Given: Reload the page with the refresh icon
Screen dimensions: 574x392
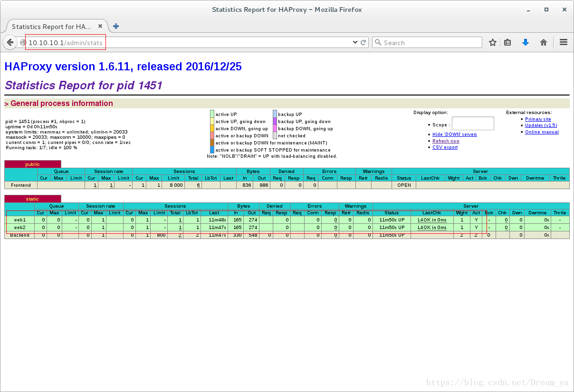Looking at the screenshot, I should point(364,42).
